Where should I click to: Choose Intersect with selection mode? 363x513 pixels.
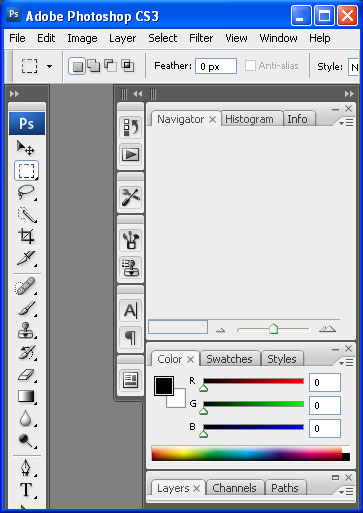click(x=127, y=65)
